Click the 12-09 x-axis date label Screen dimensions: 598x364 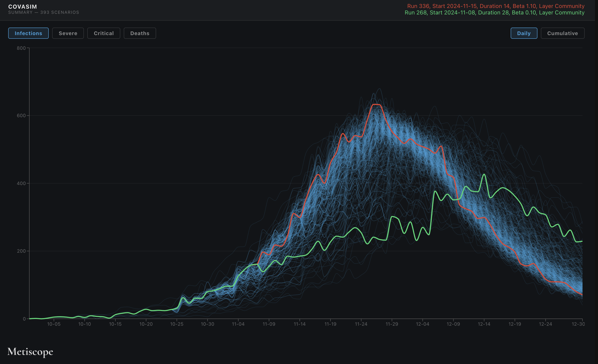(x=453, y=324)
